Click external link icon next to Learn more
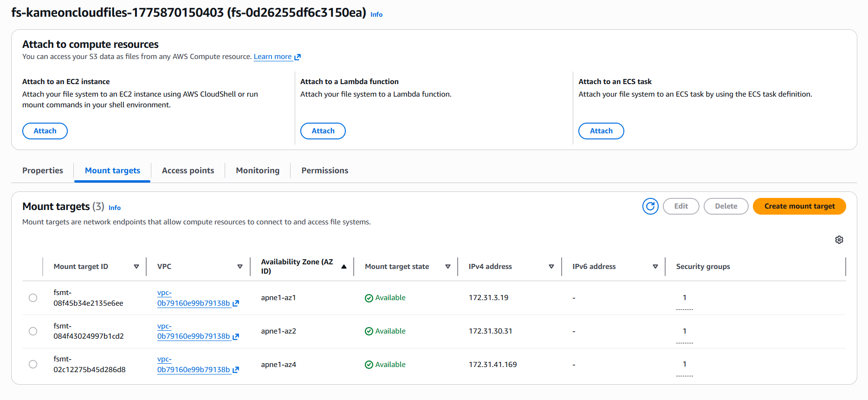 [298, 57]
